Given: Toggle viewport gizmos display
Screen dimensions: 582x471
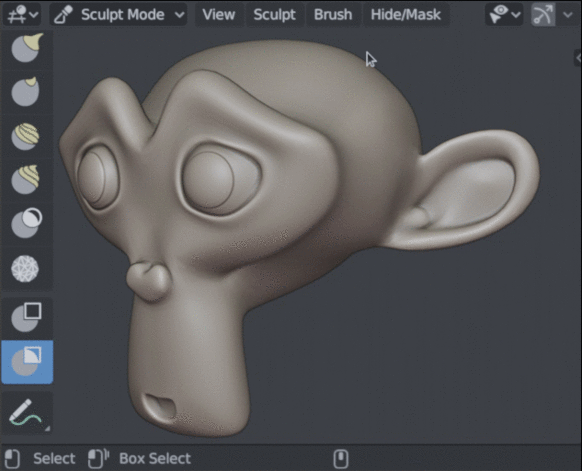Looking at the screenshot, I should 543,14.
